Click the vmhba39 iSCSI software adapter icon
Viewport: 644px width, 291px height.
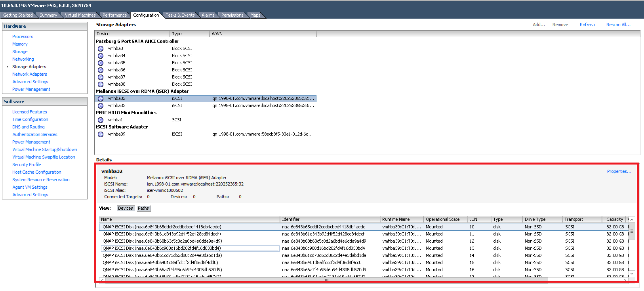tap(101, 134)
